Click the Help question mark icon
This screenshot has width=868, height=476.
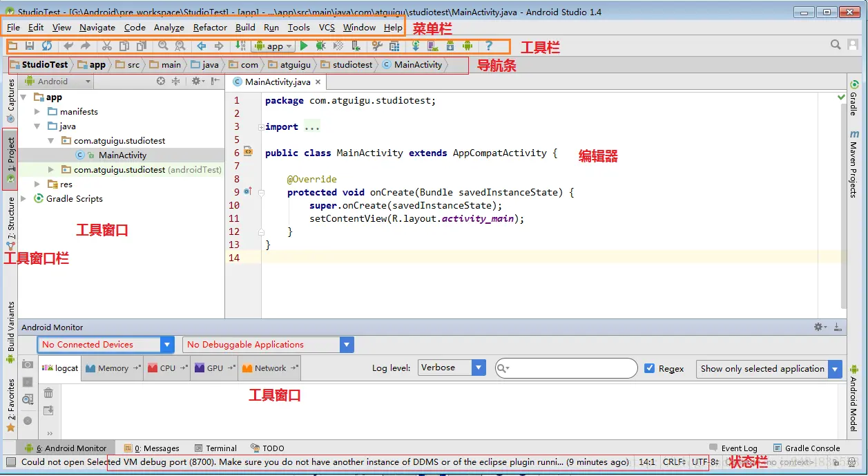[489, 46]
